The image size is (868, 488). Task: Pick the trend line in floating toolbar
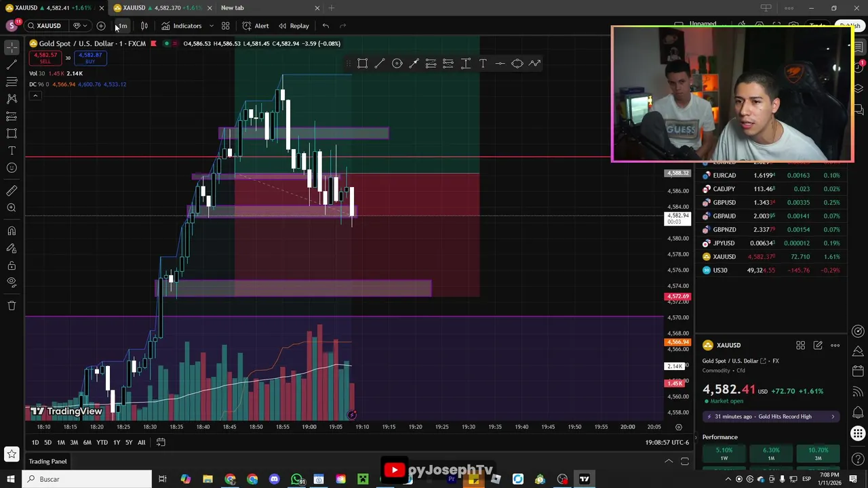[x=380, y=63]
